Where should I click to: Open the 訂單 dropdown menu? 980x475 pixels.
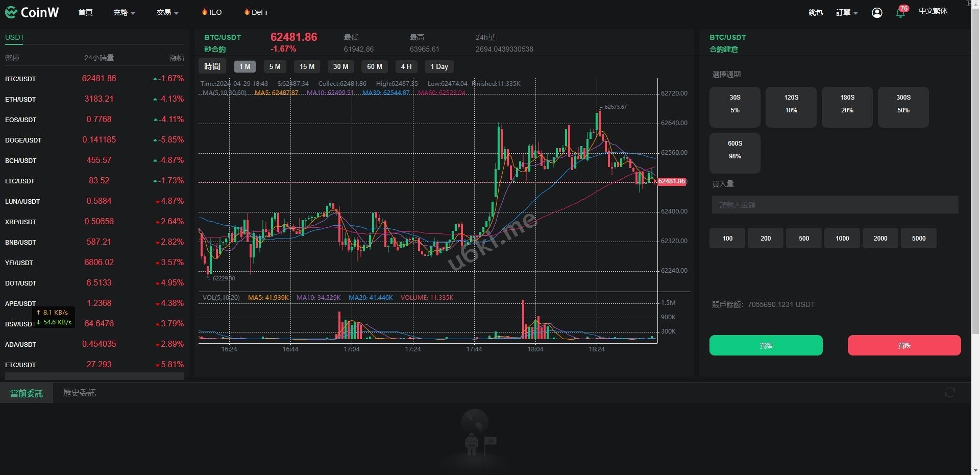point(847,13)
